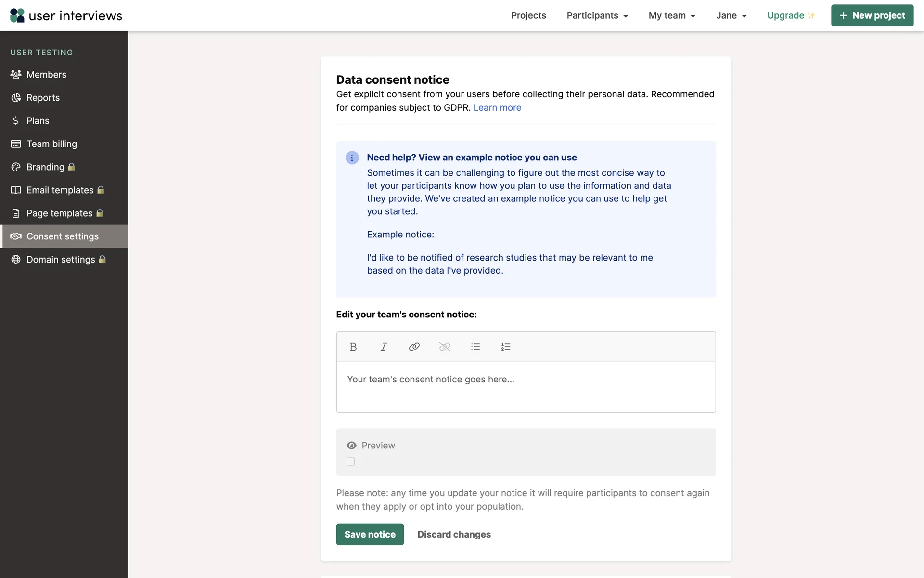Viewport: 924px width, 578px height.
Task: Expand the Participants dropdown
Action: coord(597,15)
